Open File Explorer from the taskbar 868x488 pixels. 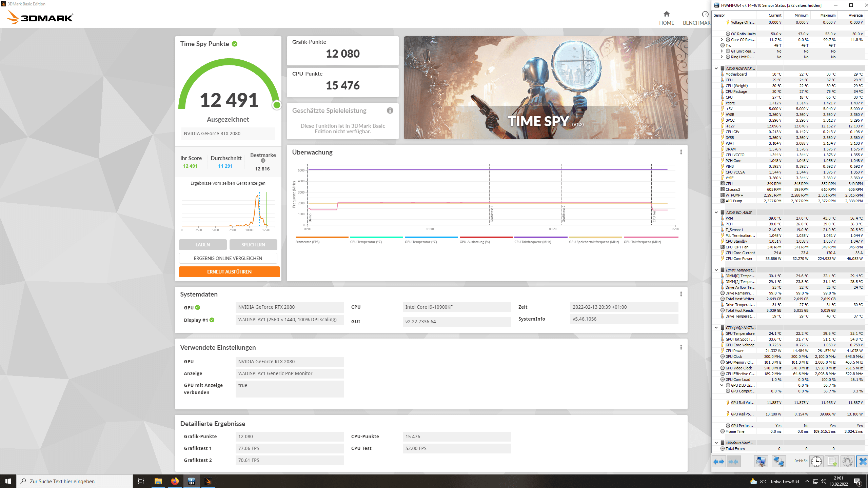(158, 481)
